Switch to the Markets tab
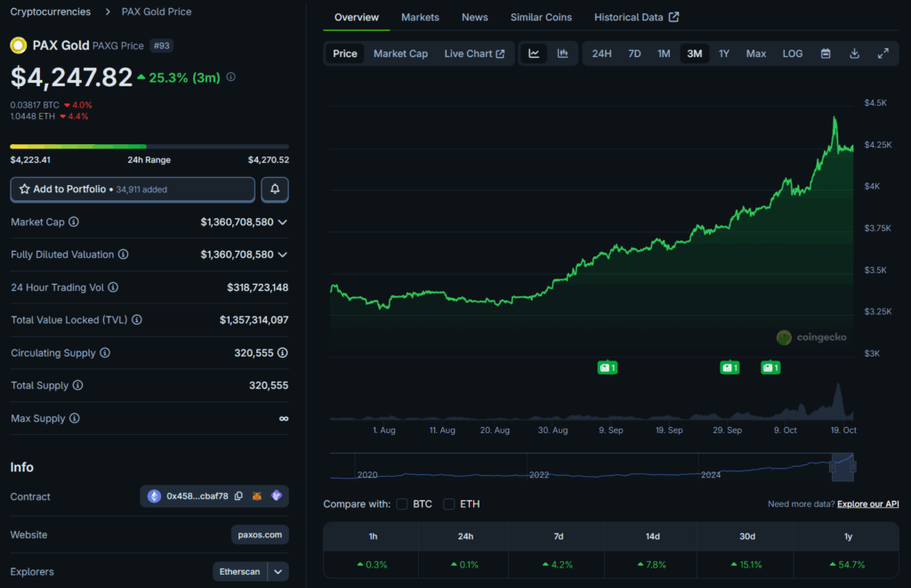The width and height of the screenshot is (911, 588). tap(420, 17)
